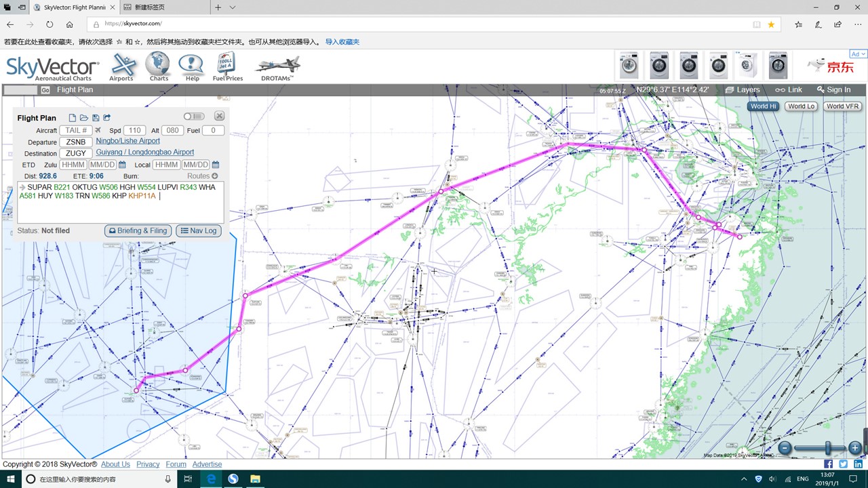868x488 pixels.
Task: Open the Nav Log
Action: (x=199, y=231)
